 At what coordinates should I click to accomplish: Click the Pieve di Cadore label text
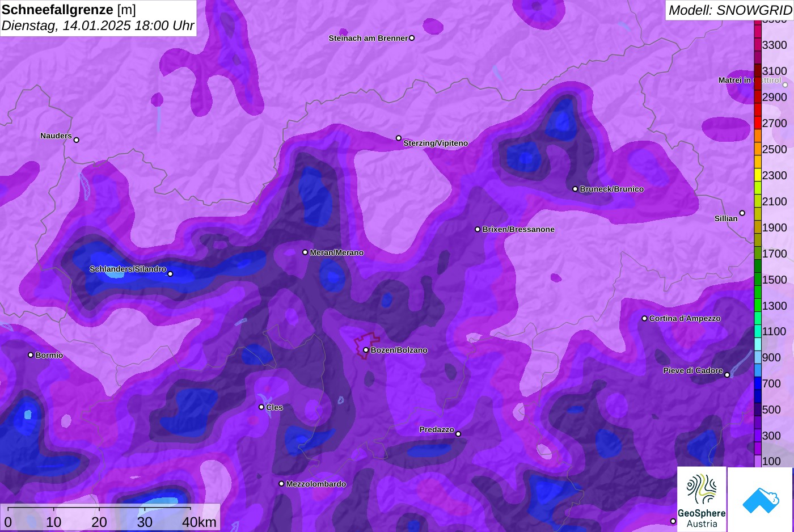(693, 370)
